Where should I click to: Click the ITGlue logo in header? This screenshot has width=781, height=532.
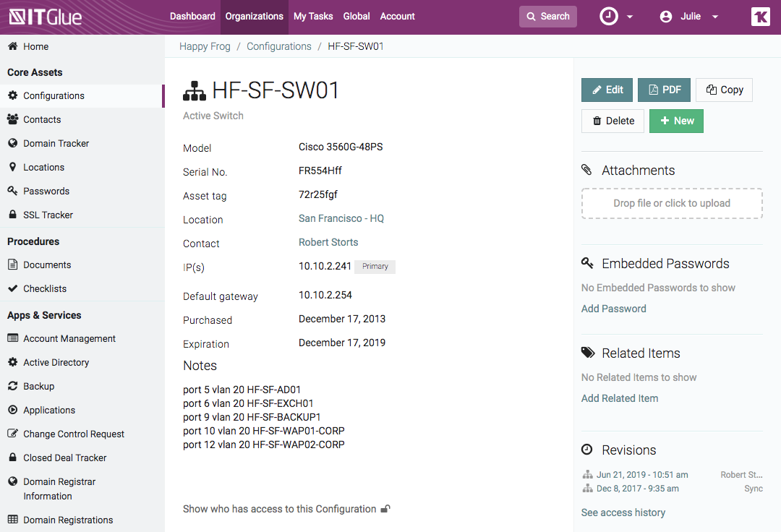point(46,17)
